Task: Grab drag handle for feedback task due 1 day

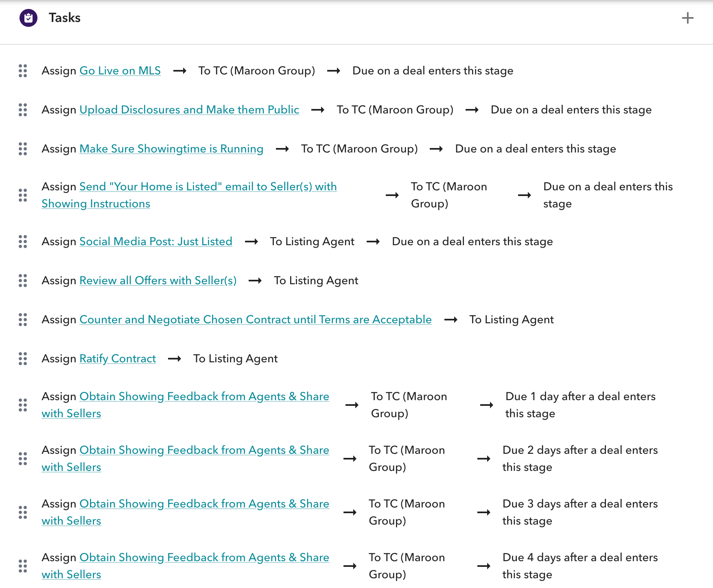Action: coord(23,405)
